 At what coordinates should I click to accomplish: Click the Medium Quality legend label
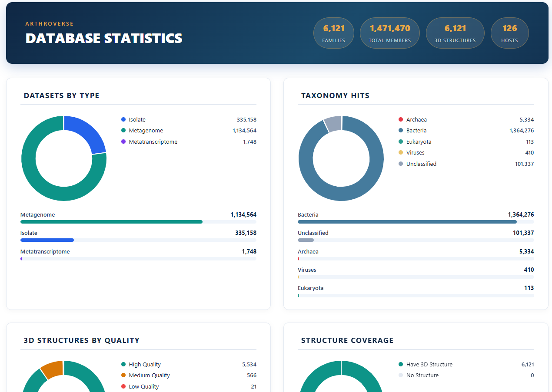[150, 375]
